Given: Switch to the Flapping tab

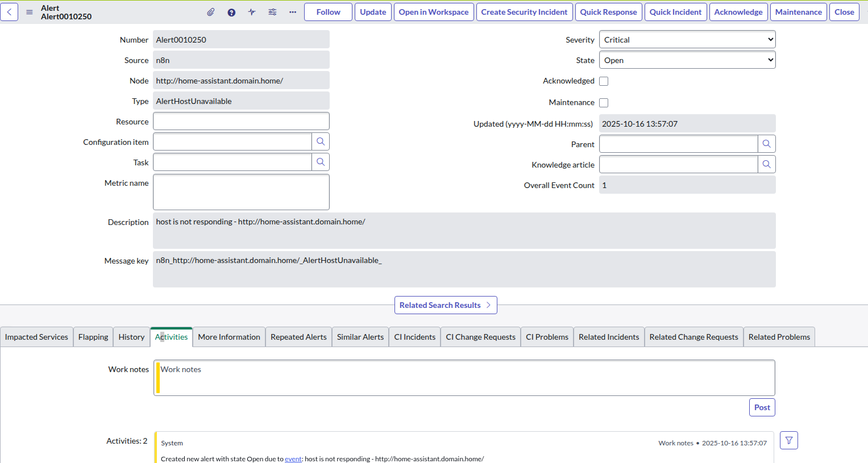Looking at the screenshot, I should (x=93, y=337).
